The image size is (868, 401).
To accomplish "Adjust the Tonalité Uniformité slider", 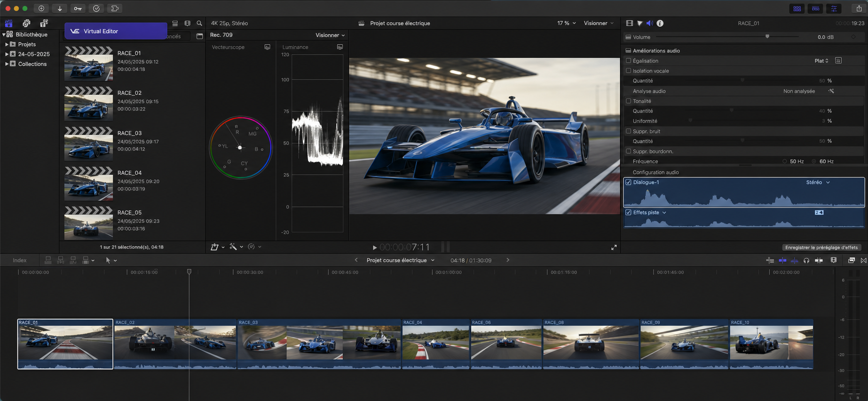I will (690, 121).
